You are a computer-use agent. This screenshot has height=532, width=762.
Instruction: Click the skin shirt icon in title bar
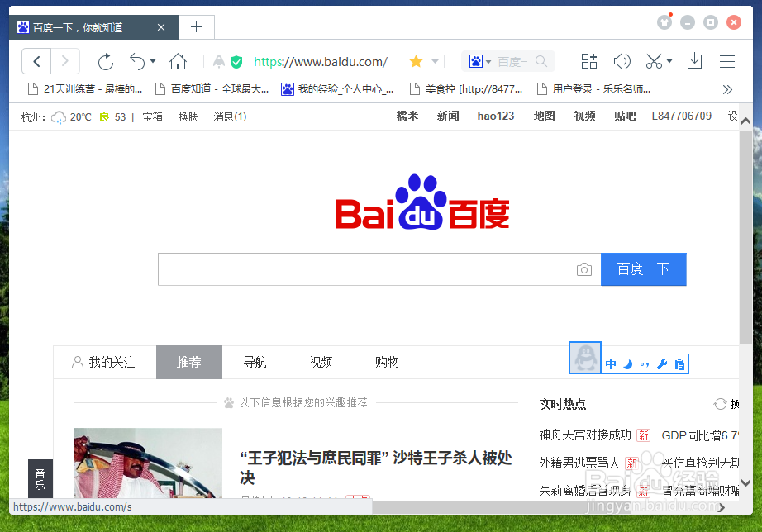(664, 21)
